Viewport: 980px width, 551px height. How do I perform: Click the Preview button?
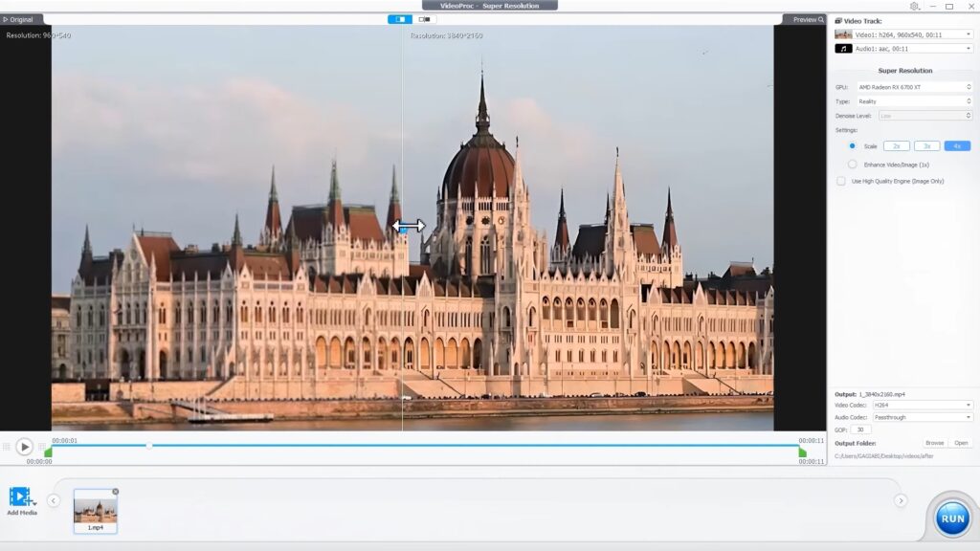pyautogui.click(x=808, y=19)
